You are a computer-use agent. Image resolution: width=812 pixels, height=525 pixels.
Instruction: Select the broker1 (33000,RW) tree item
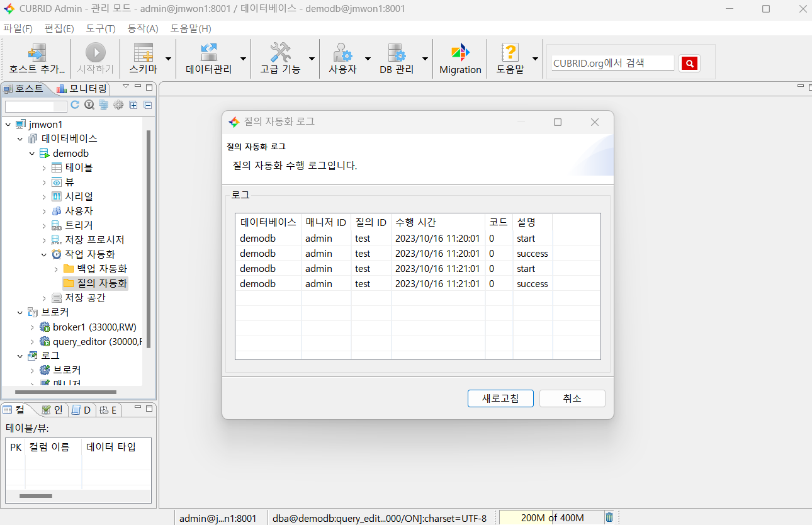(88, 327)
